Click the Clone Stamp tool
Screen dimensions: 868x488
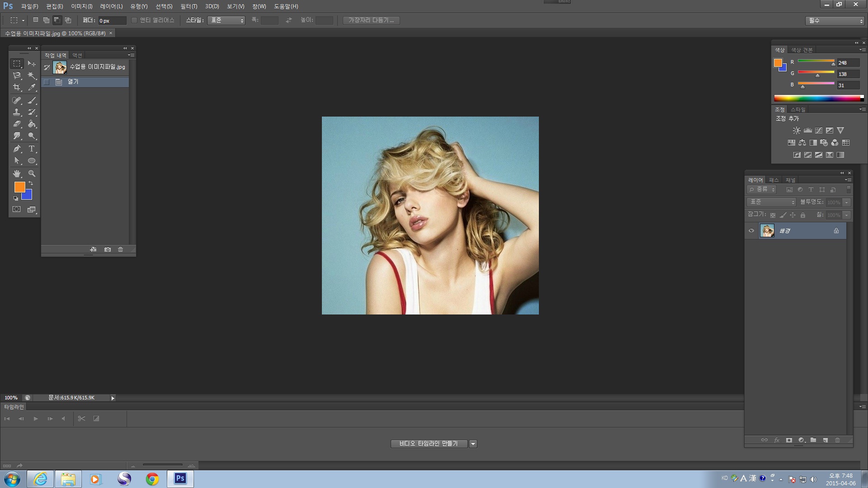[17, 112]
